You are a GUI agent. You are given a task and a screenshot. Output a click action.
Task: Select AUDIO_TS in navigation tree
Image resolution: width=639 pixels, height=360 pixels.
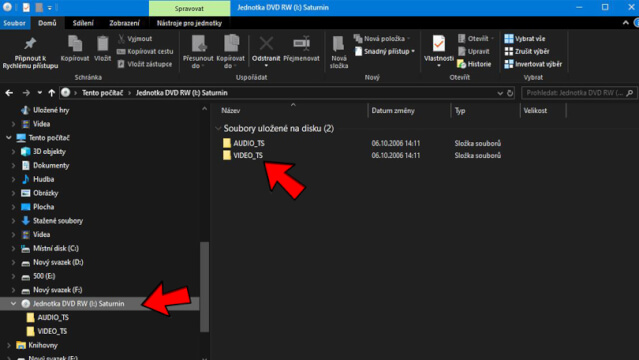coord(53,318)
